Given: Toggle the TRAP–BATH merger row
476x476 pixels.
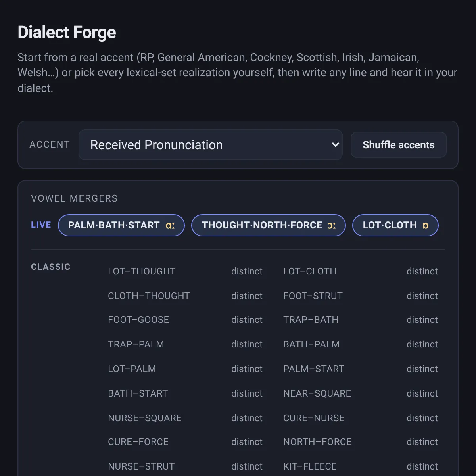Looking at the screenshot, I should [x=361, y=320].
